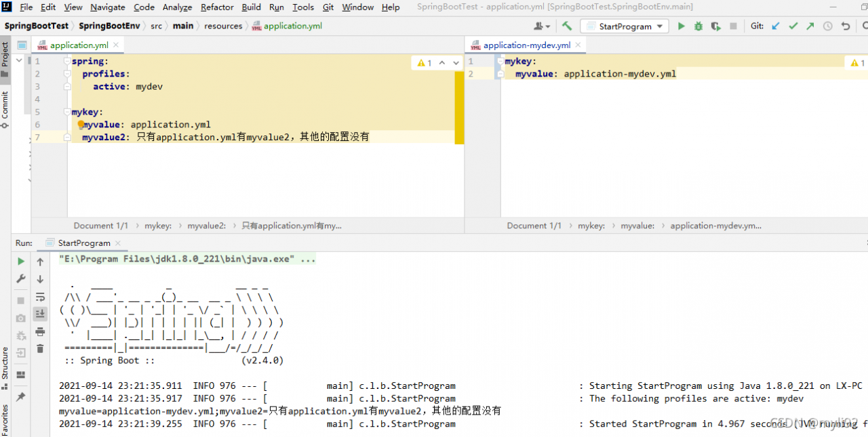Toggle the Structure tool window
The height and width of the screenshot is (437, 868).
point(5,369)
